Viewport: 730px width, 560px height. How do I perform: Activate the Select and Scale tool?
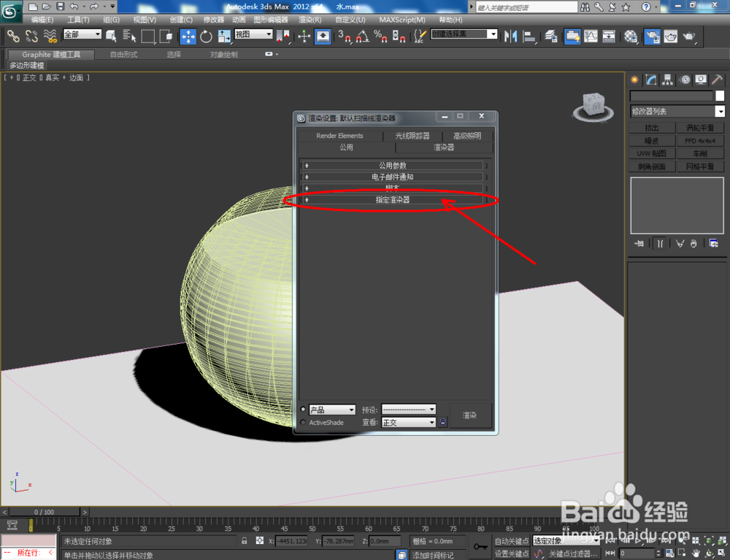224,36
